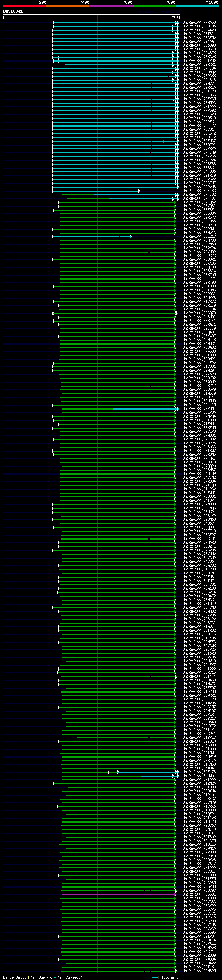This screenshot has height=980, width=222.
Task: Pick hit UniRef100_A9GS67
Action: [x=199, y=826]
